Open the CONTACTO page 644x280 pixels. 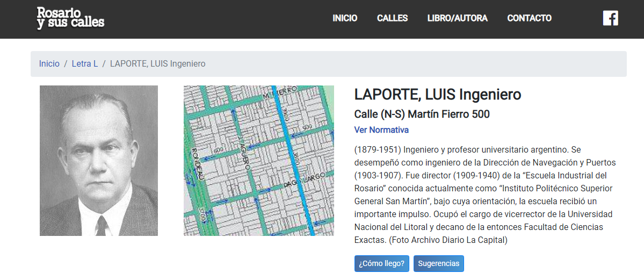[529, 18]
